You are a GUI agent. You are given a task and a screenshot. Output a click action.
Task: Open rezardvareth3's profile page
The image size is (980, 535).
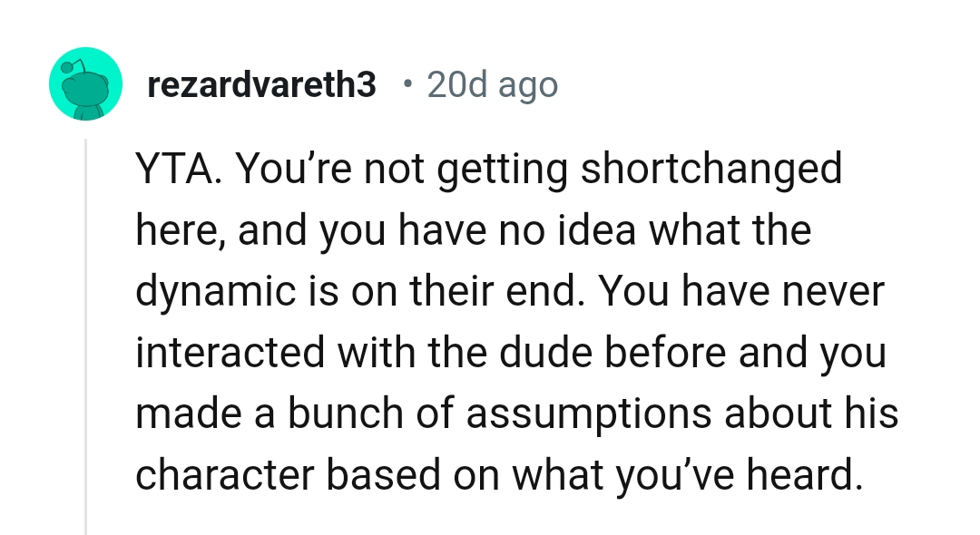(x=262, y=83)
